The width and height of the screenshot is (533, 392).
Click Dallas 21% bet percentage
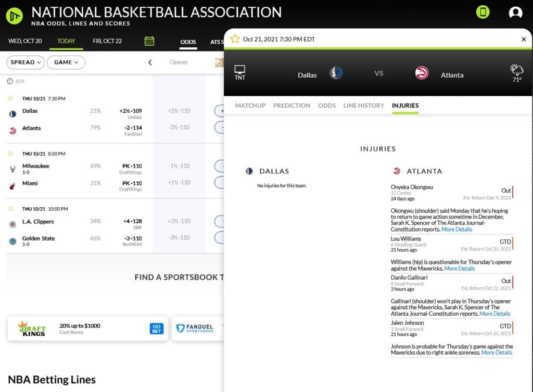[96, 111]
